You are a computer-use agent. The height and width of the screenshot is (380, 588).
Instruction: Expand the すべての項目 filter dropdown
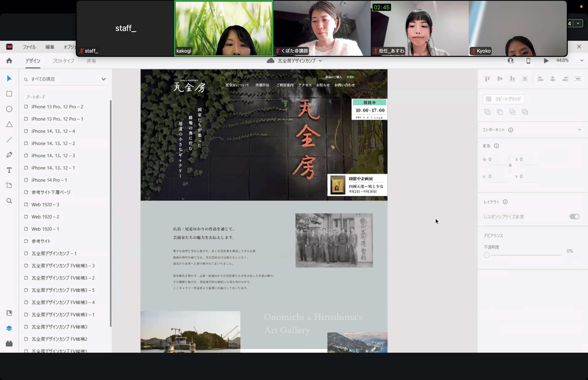[x=104, y=79]
